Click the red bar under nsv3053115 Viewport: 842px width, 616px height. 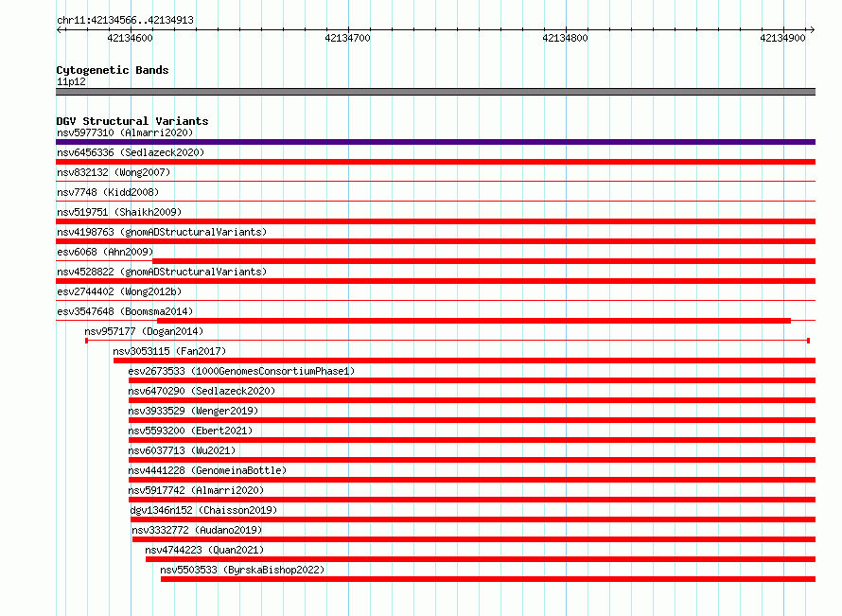pyautogui.click(x=465, y=361)
